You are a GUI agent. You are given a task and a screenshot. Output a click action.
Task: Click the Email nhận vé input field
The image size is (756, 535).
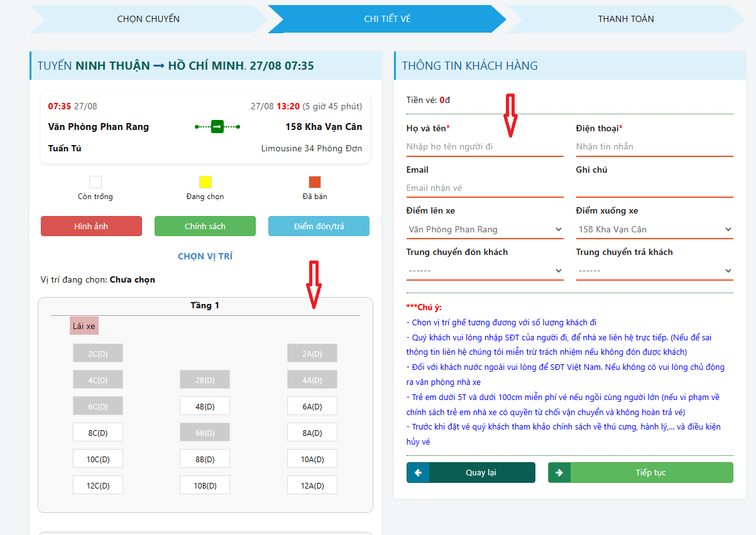(x=485, y=188)
